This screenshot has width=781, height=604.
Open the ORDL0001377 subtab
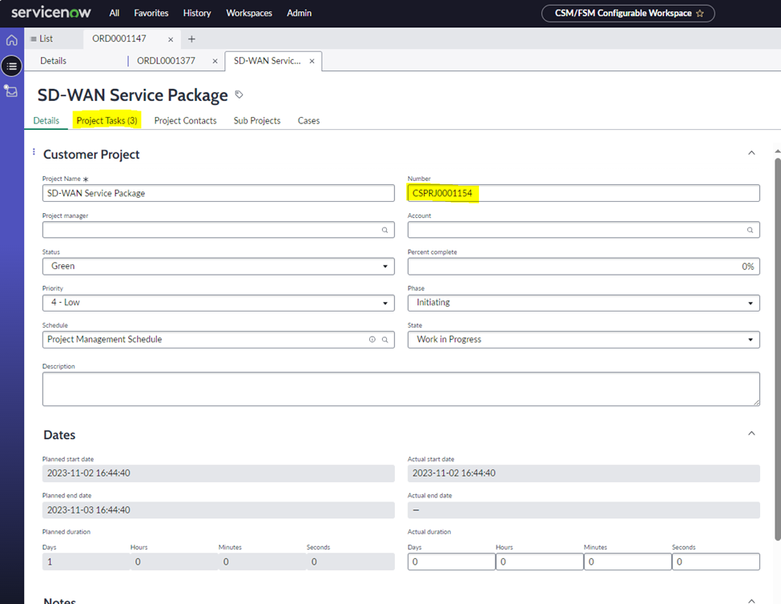(x=166, y=61)
